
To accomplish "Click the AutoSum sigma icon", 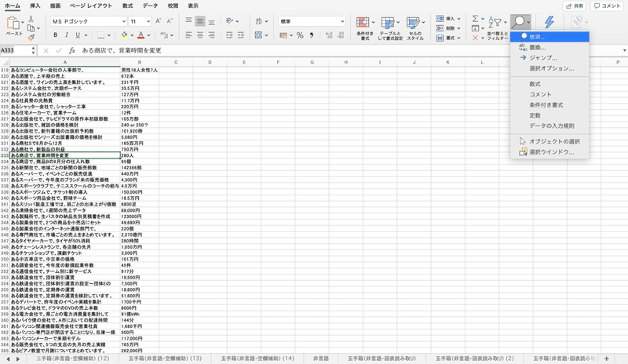I will click(x=475, y=19).
